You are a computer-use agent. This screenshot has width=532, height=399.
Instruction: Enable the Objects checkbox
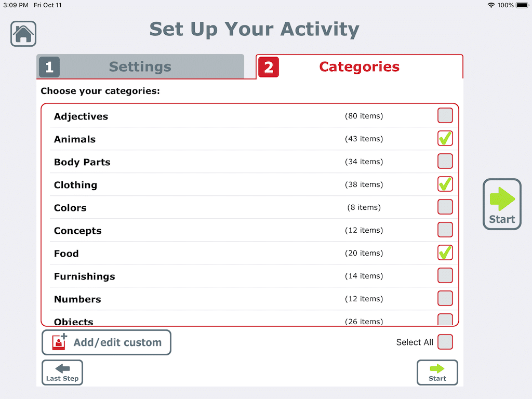pos(445,320)
